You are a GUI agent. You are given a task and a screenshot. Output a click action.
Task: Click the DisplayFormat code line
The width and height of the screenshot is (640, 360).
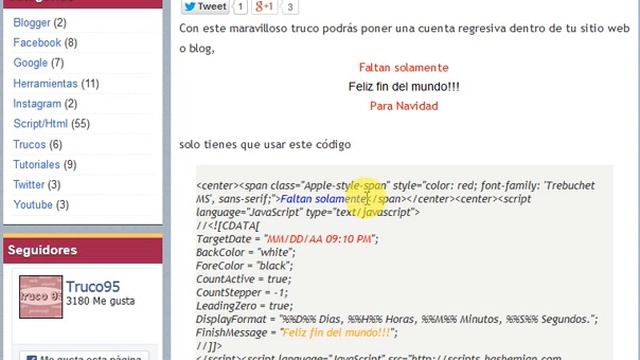tap(397, 319)
